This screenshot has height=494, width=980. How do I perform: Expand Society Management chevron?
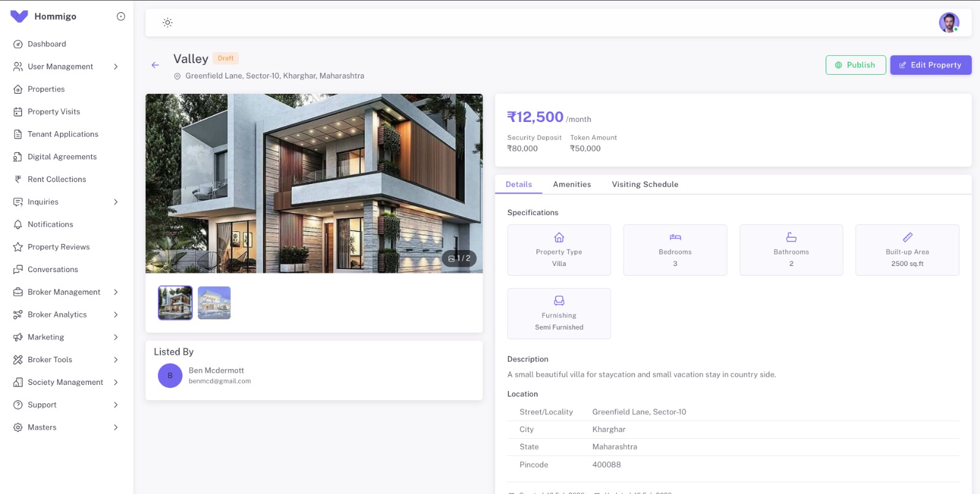point(116,382)
